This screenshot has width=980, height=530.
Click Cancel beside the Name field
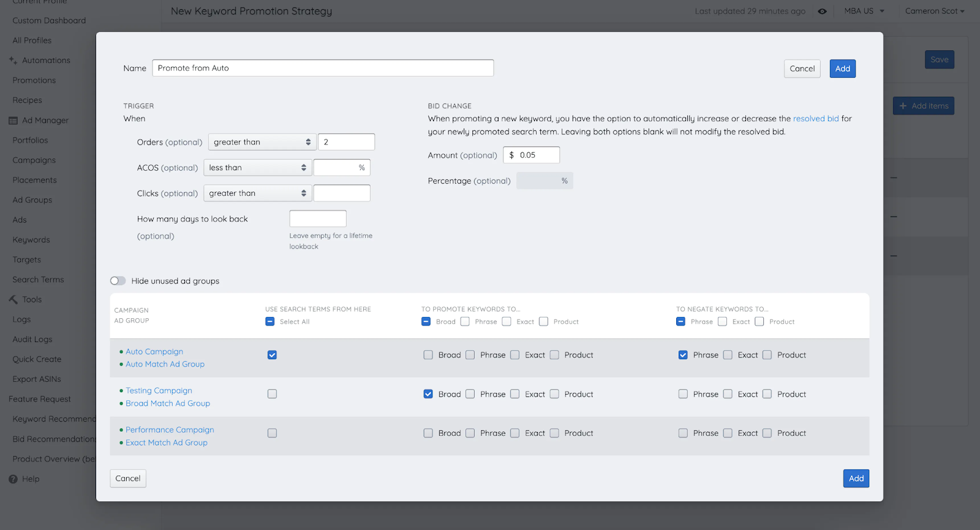click(x=802, y=69)
